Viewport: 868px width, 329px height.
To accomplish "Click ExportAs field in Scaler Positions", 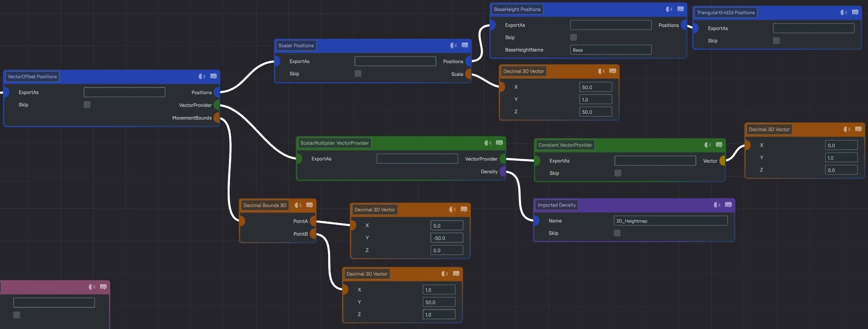I will tap(395, 61).
